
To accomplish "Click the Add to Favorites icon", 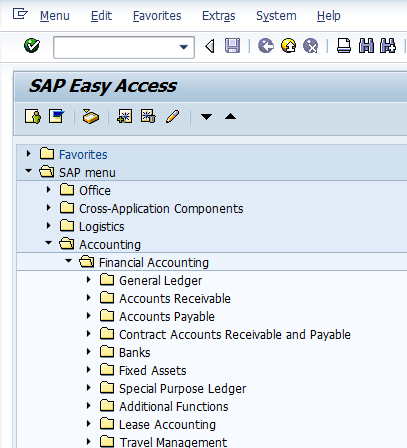I will click(x=125, y=117).
